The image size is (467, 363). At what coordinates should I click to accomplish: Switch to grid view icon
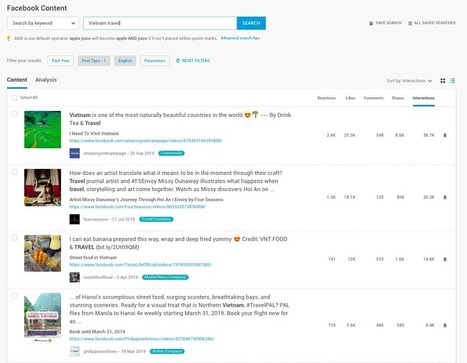pyautogui.click(x=443, y=81)
